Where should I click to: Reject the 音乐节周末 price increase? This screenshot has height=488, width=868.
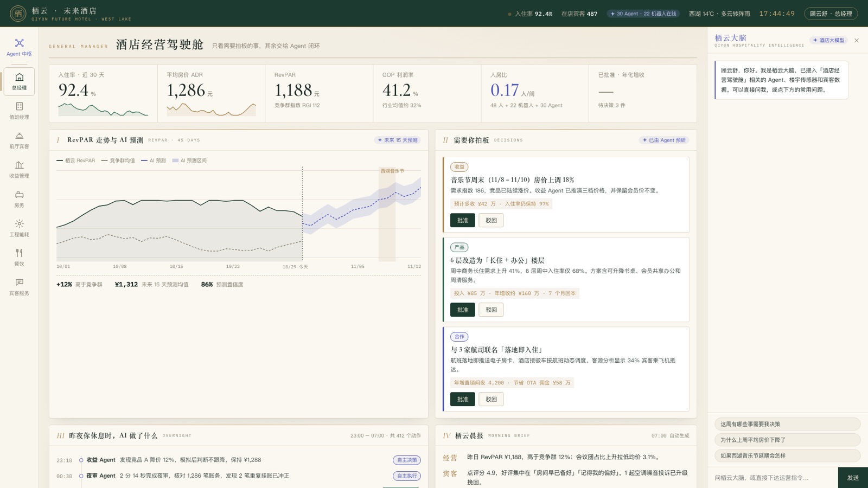(x=491, y=220)
